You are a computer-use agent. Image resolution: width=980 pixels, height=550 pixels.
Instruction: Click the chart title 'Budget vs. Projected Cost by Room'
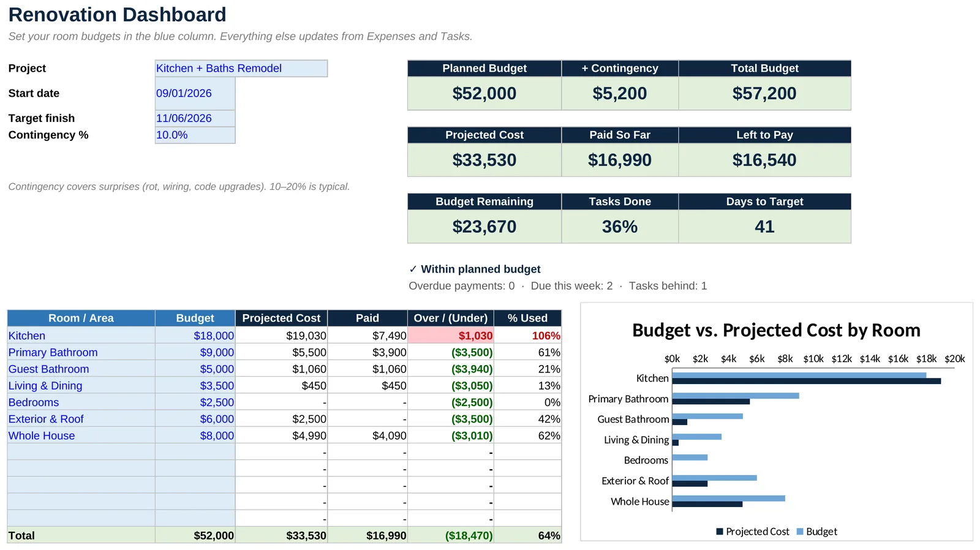776,331
